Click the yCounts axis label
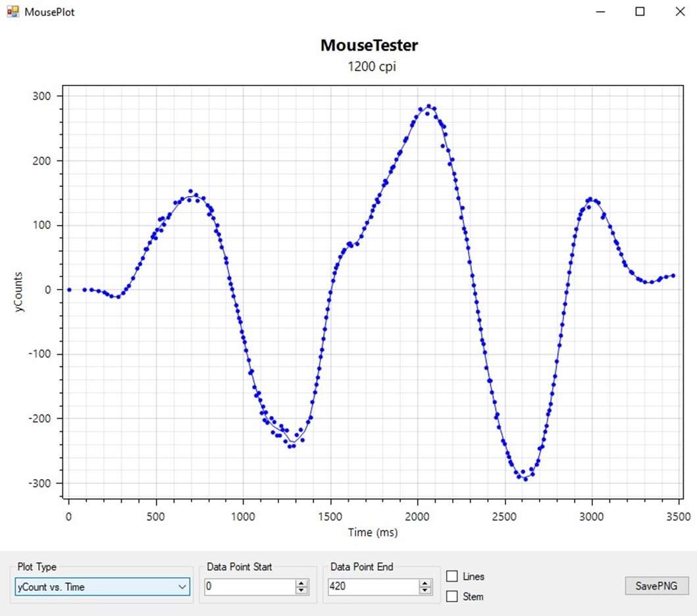Screen dimensions: 697x616 coord(19,291)
